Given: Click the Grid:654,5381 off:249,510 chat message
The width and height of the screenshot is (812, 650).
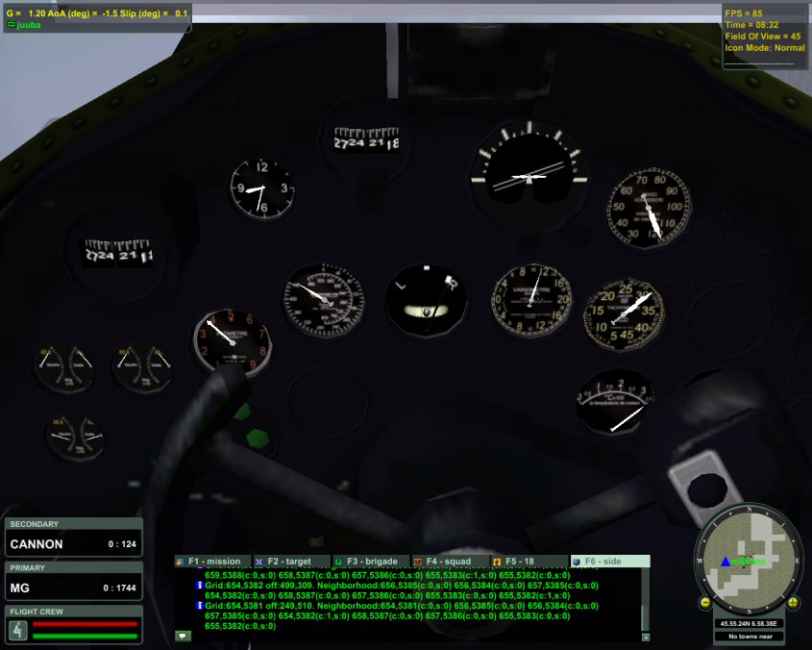Looking at the screenshot, I should tap(402, 615).
